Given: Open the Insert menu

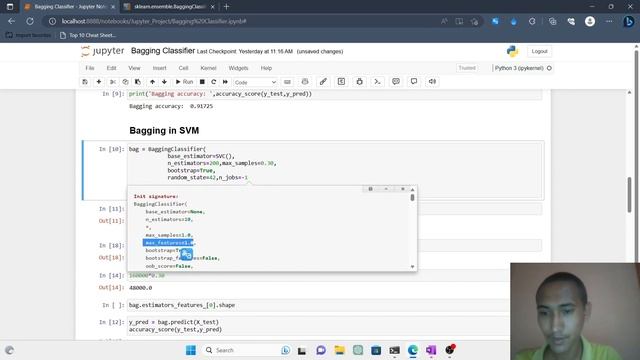Looking at the screenshot, I should [x=160, y=68].
